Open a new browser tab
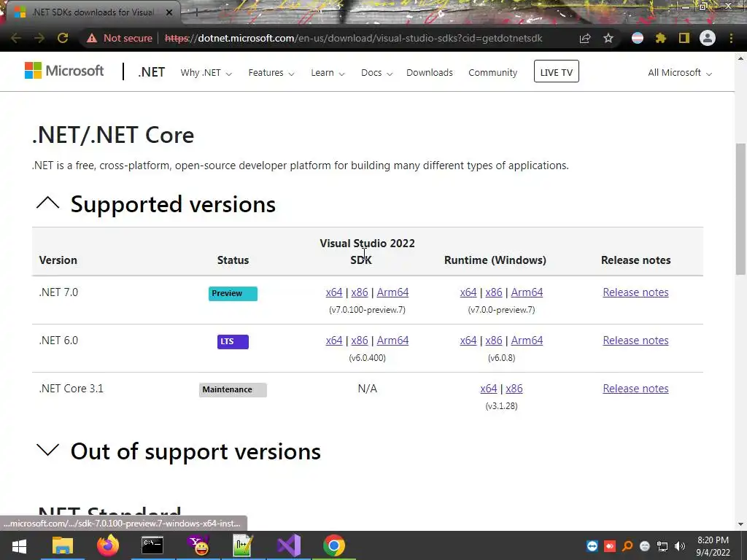Screen dimensions: 747x560 196,12
